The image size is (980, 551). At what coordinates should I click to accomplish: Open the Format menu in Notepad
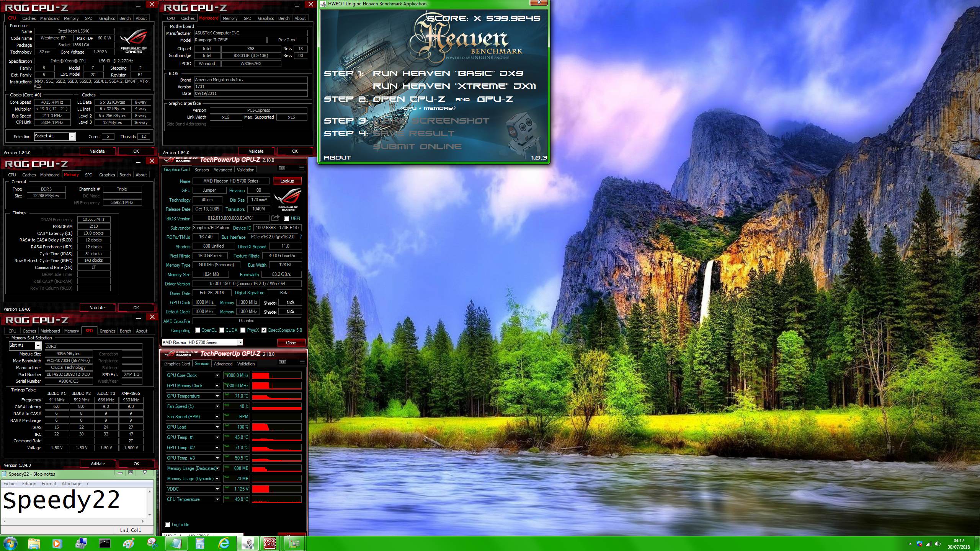coord(49,484)
